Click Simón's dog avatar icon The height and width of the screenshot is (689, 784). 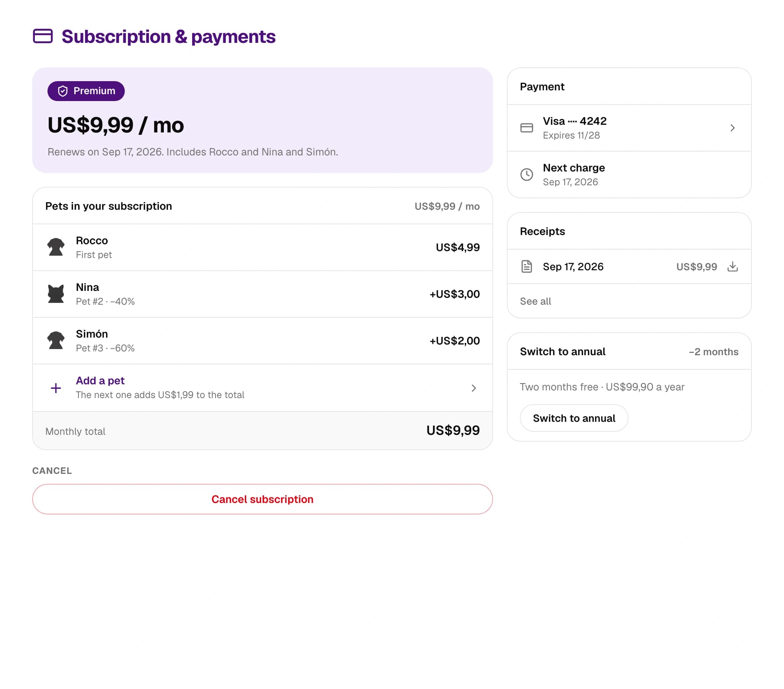pos(56,340)
